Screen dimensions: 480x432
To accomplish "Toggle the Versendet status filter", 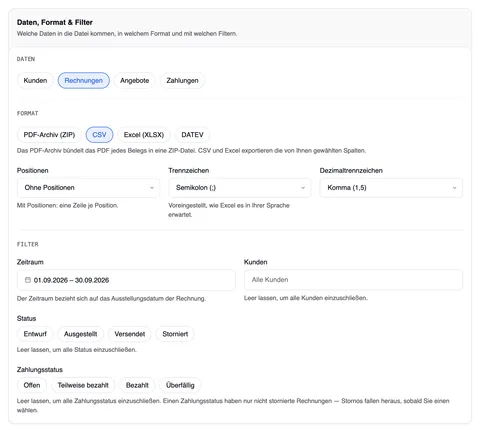I will coord(130,334).
